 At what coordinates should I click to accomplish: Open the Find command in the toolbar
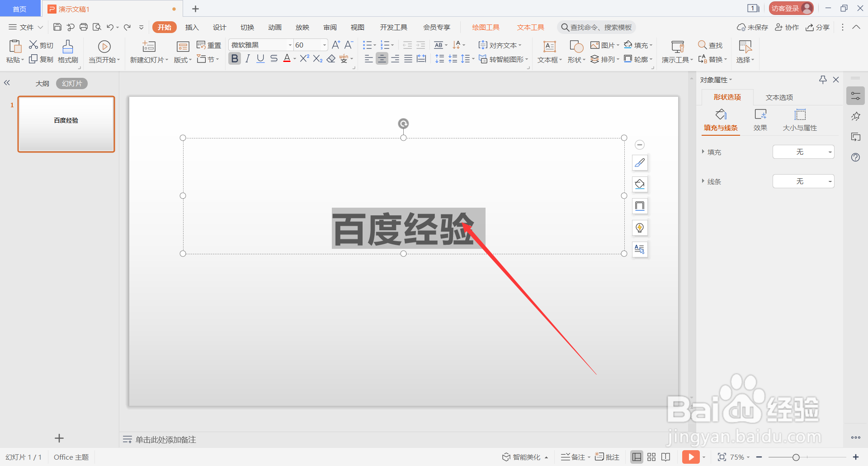tap(710, 45)
